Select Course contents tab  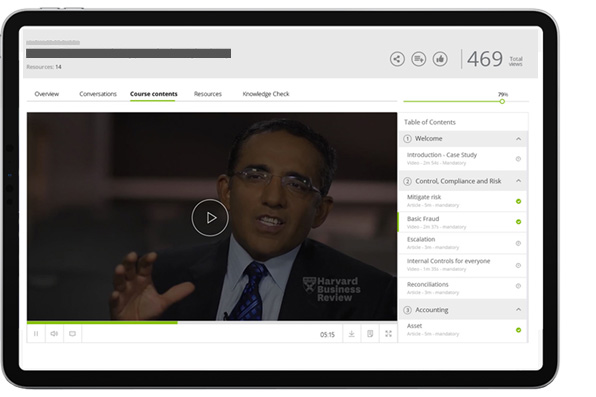[154, 94]
